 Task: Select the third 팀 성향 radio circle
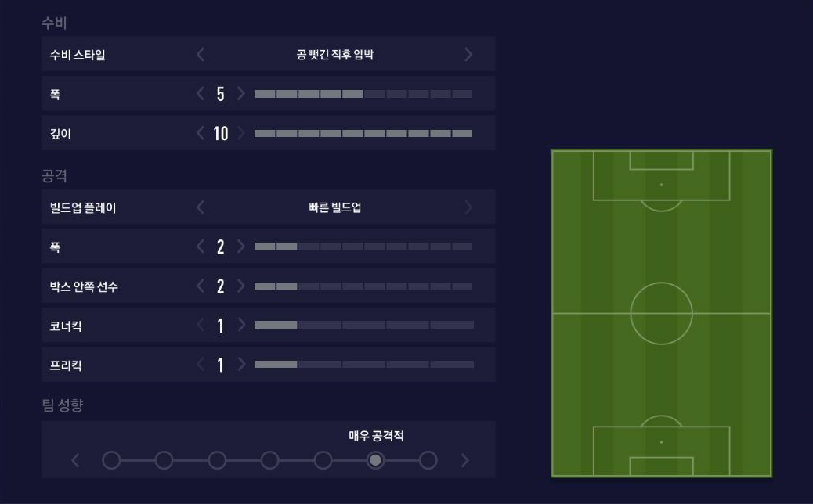(x=217, y=460)
